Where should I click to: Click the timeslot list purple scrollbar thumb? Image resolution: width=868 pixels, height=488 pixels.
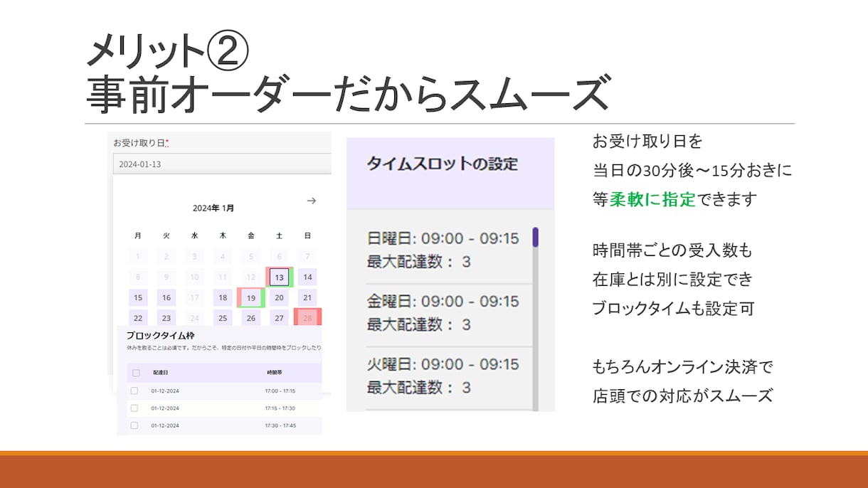coord(535,236)
